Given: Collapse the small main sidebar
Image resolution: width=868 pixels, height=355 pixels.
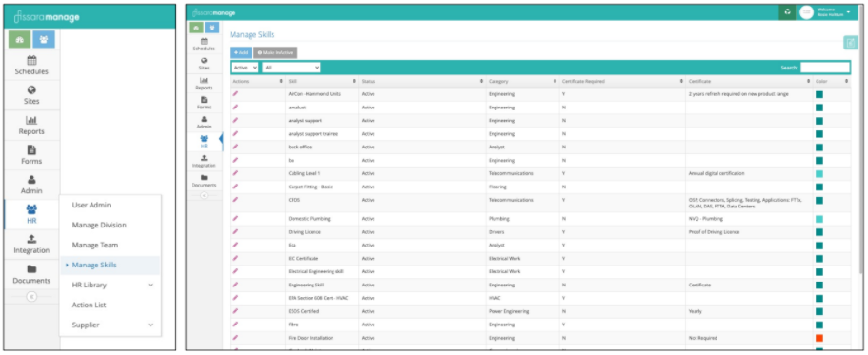Looking at the screenshot, I should (204, 195).
